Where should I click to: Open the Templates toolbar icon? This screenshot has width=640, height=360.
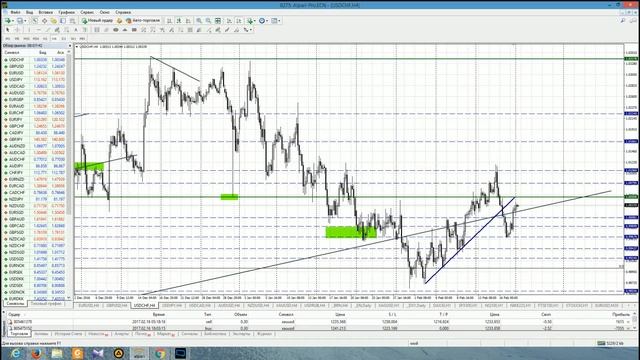coord(274,20)
